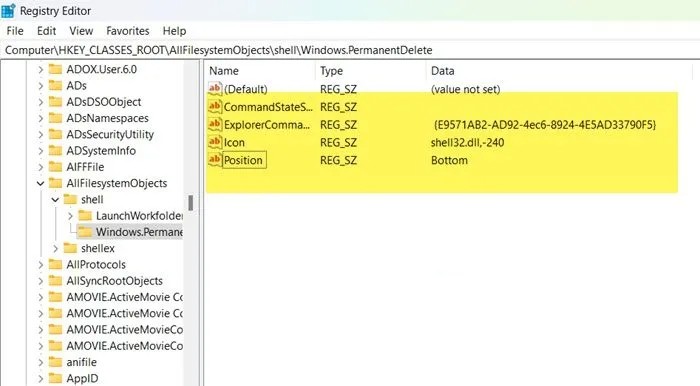700x386 pixels.
Task: Select the Icon value name
Action: (234, 143)
